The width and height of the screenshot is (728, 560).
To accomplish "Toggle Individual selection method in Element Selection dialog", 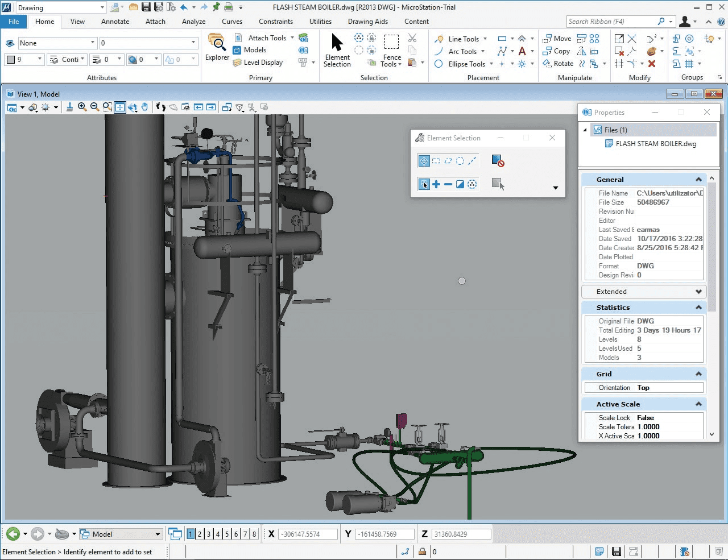I will [424, 161].
